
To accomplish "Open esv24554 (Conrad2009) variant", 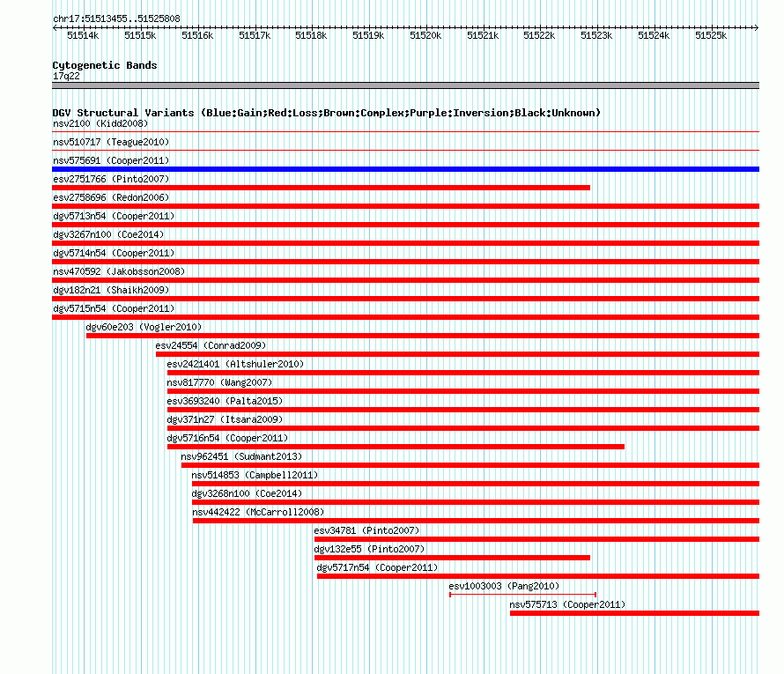I will [211, 345].
